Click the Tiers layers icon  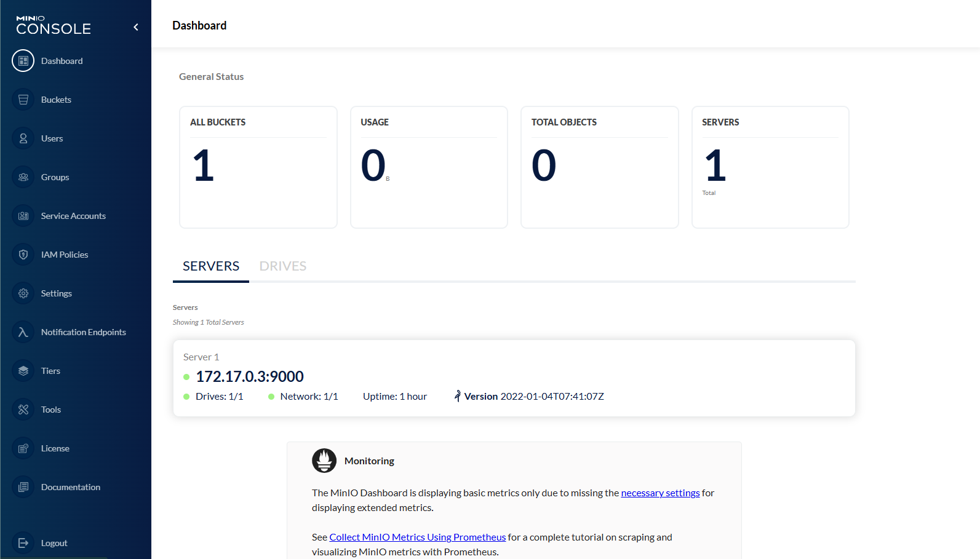click(23, 371)
